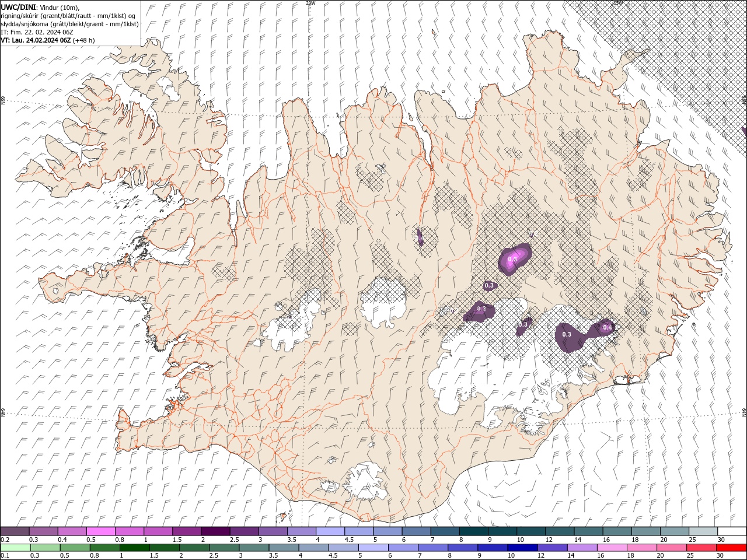Select the 2.5 purple swatch in upper legend
Viewport: 747px width, 560px height.
[x=244, y=531]
